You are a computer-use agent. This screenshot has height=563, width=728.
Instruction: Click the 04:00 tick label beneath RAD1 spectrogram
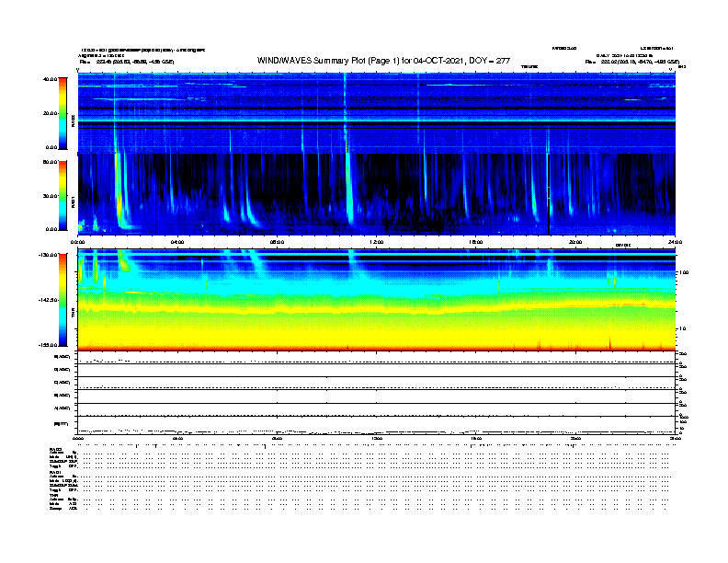177,242
